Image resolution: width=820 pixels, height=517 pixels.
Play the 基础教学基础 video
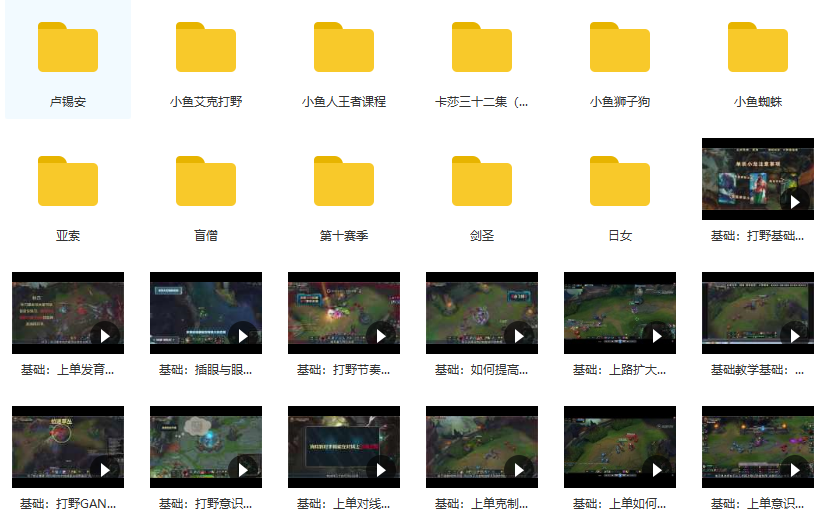(758, 313)
